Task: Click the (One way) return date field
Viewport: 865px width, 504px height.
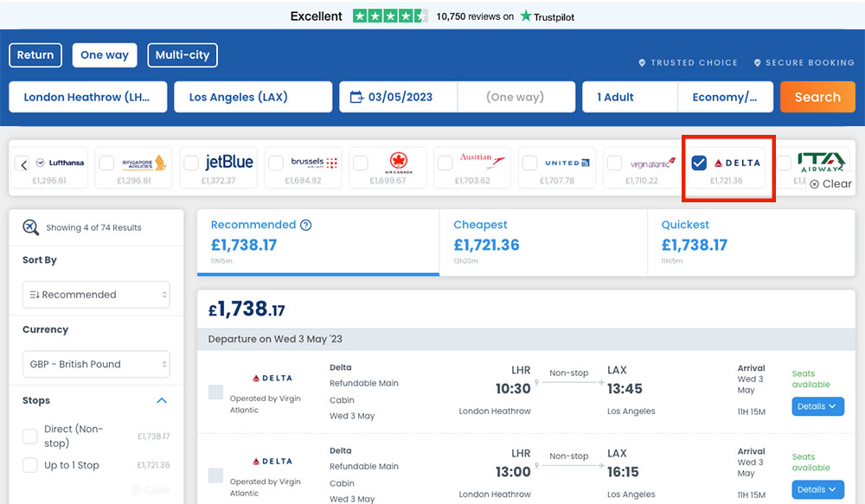Action: [x=516, y=97]
